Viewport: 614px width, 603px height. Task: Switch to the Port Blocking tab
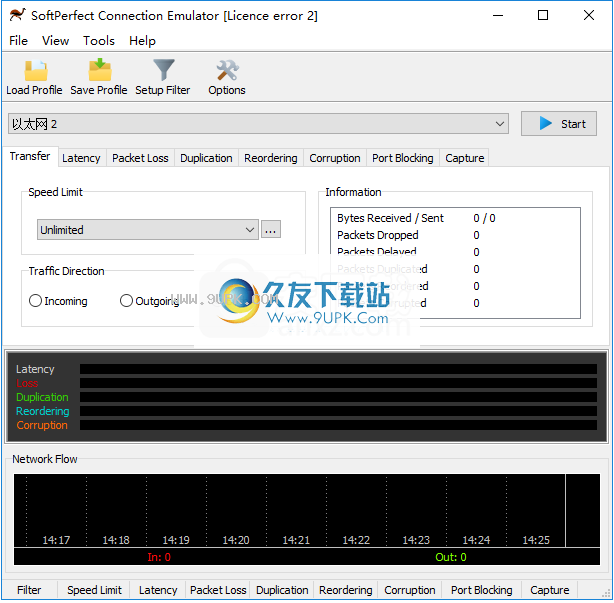tap(403, 158)
